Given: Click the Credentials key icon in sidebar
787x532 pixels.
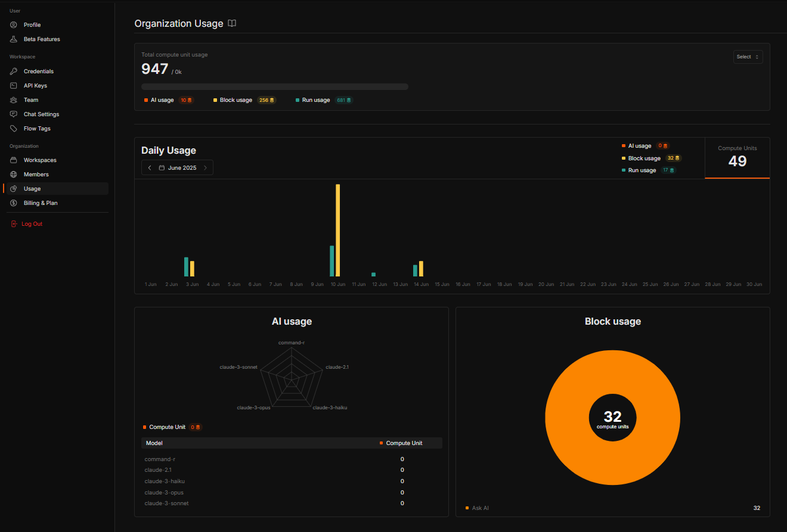Looking at the screenshot, I should pyautogui.click(x=13, y=71).
